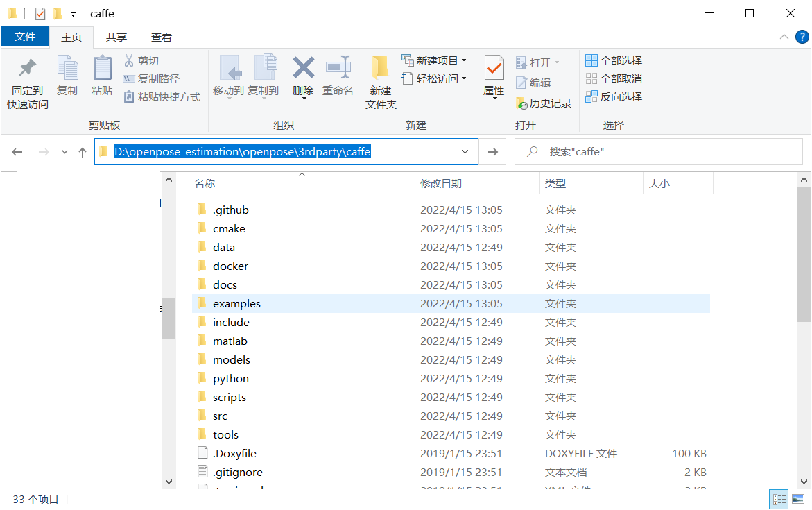Switch to the 查看 tab
This screenshot has height=510, width=812.
click(162, 37)
